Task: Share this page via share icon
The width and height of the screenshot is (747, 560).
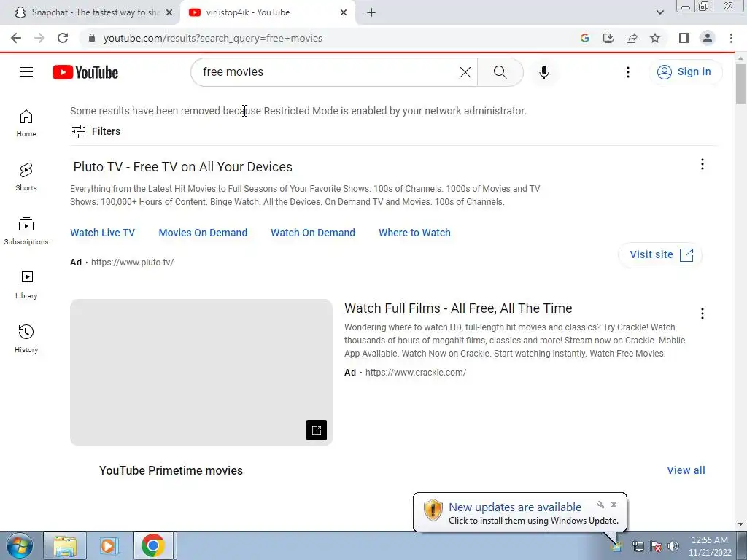Action: pyautogui.click(x=632, y=38)
